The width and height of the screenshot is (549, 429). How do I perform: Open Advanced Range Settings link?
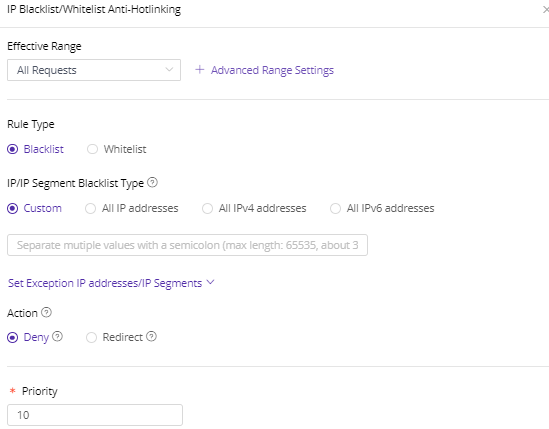(x=272, y=70)
